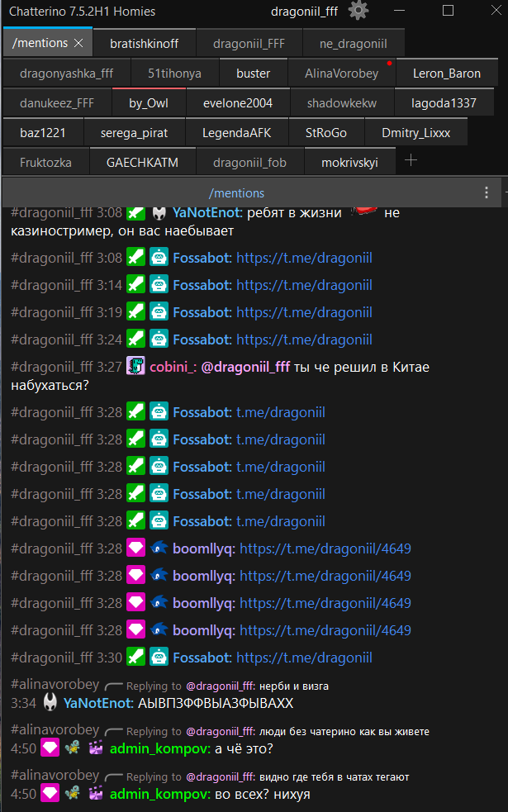508x812 pixels.
Task: Click moderator sword badge on 3:14 Fossabot message
Action: click(135, 285)
